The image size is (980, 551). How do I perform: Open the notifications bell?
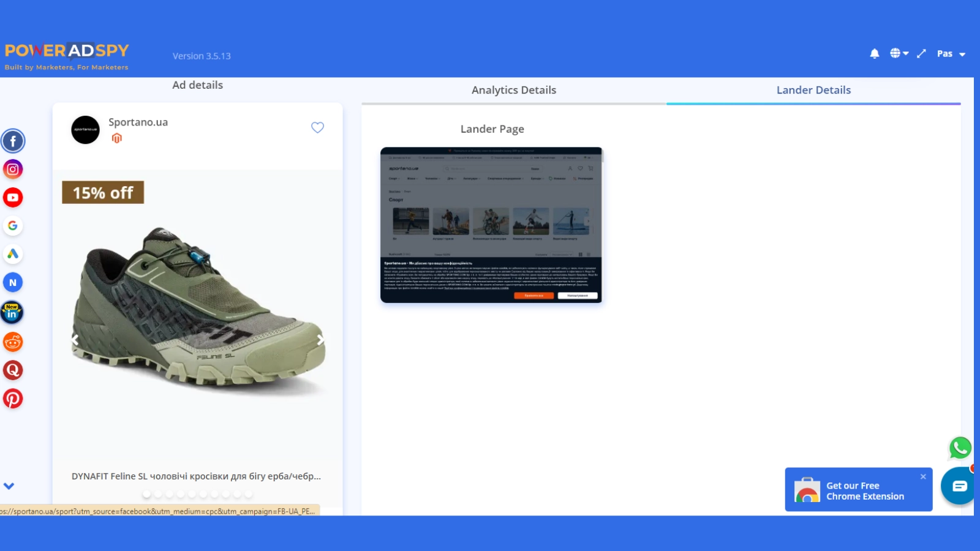tap(875, 54)
